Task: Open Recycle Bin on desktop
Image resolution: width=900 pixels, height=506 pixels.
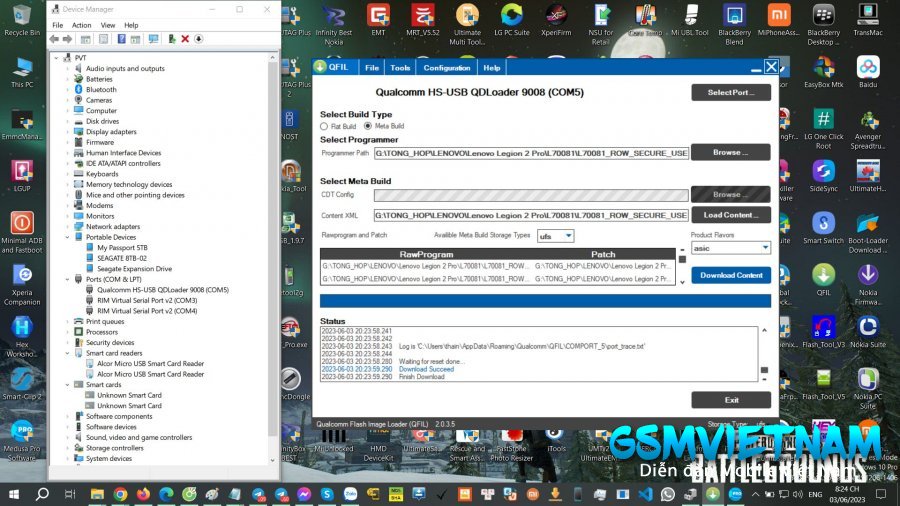Action: click(x=22, y=21)
